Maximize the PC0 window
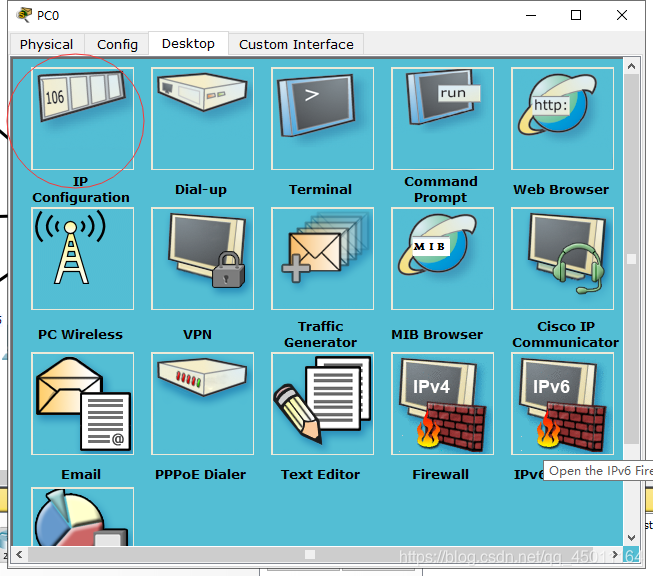 (576, 15)
